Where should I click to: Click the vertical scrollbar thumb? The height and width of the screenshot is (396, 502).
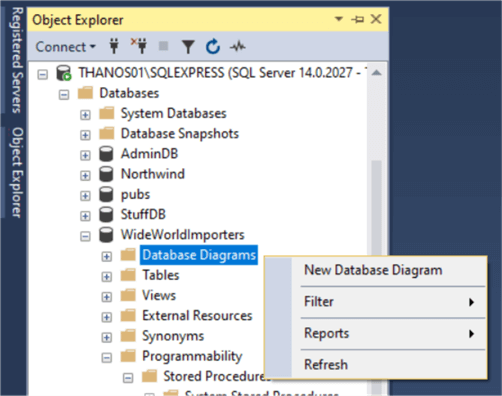tap(377, 207)
